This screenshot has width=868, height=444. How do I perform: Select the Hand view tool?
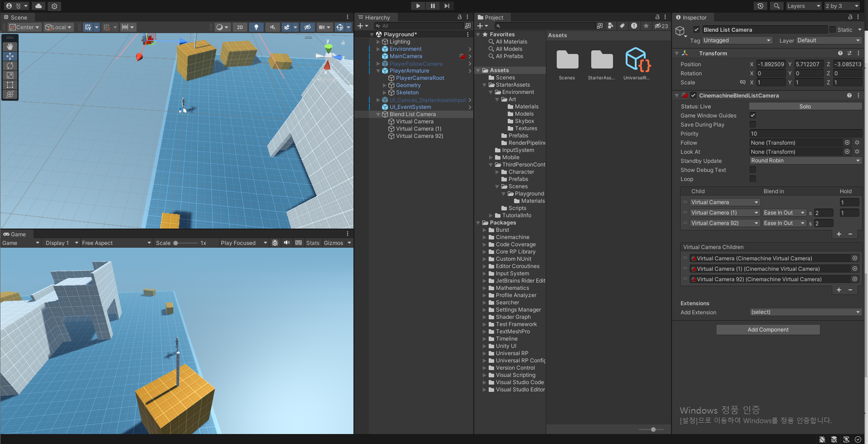pyautogui.click(x=10, y=47)
